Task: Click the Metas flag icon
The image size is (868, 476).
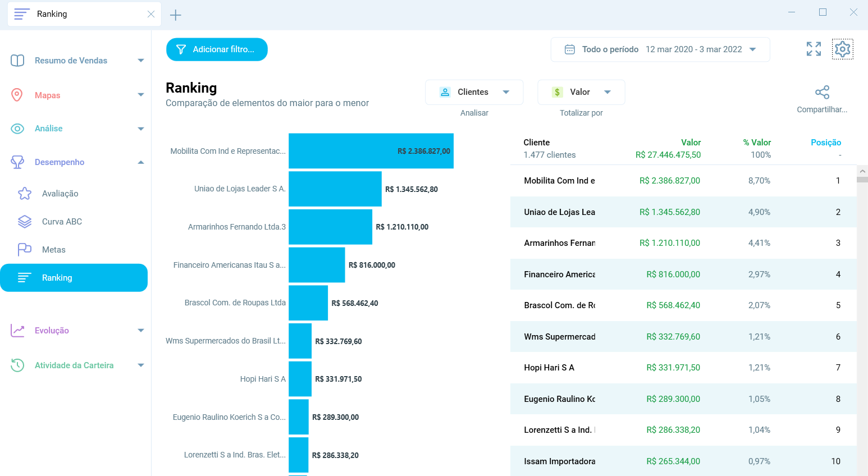Action: [x=25, y=250]
